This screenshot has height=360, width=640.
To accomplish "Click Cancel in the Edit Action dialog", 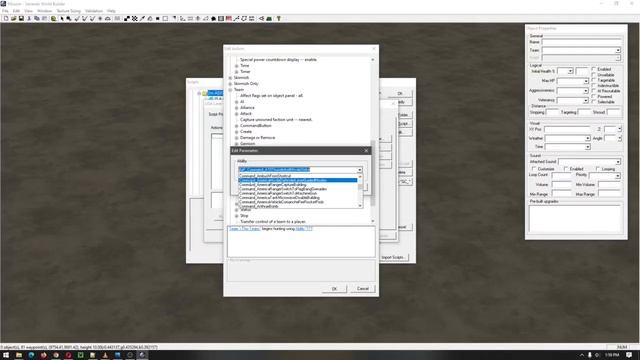I will click(x=363, y=289).
